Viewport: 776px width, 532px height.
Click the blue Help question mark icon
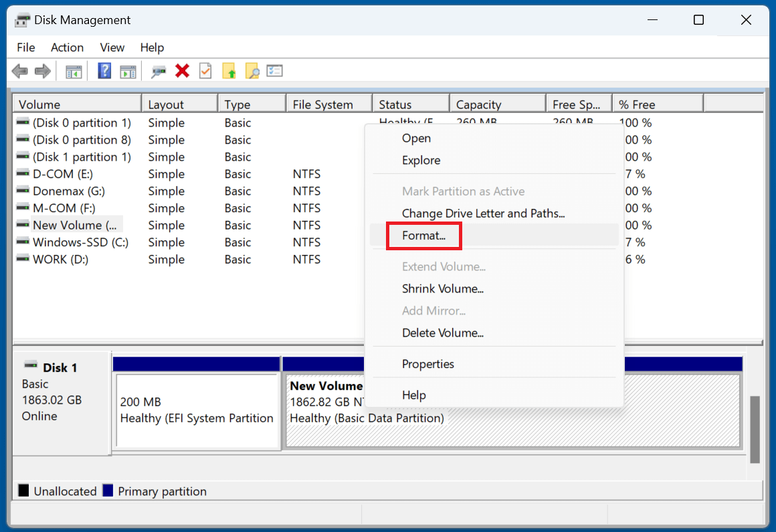(x=104, y=71)
